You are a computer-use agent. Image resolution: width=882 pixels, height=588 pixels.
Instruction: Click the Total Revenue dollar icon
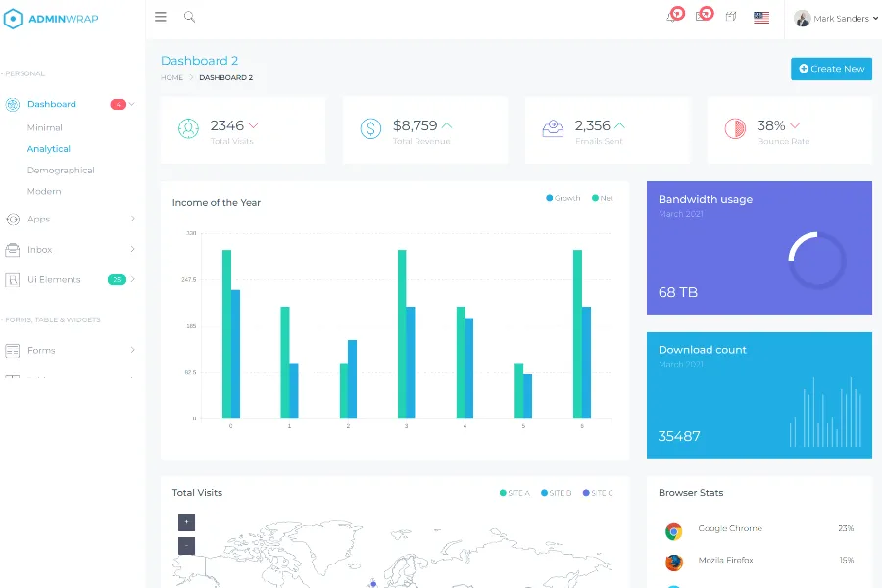pyautogui.click(x=370, y=128)
